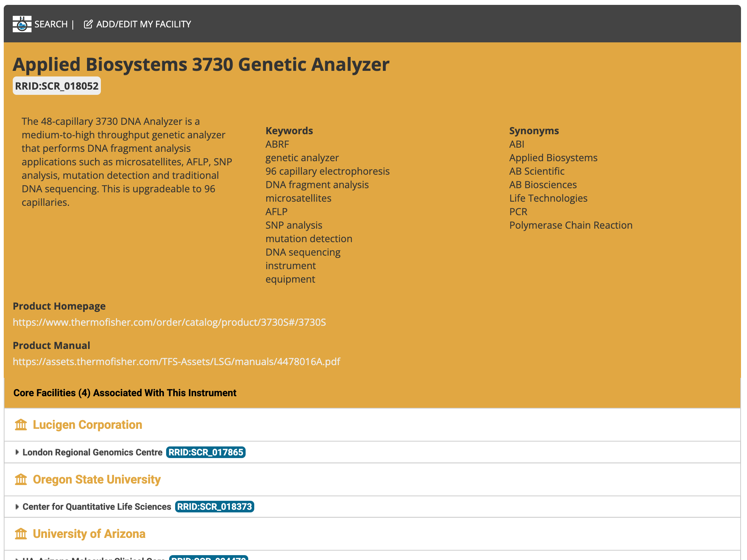Click the RRID:SCR_017865 badge
The width and height of the screenshot is (747, 560).
(205, 452)
